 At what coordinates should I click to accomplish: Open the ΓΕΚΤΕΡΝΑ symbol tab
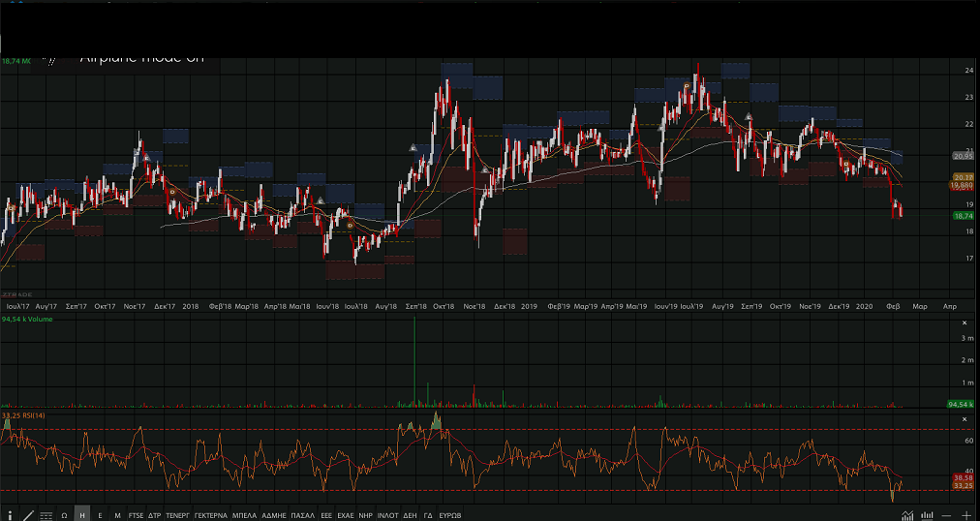(x=210, y=516)
